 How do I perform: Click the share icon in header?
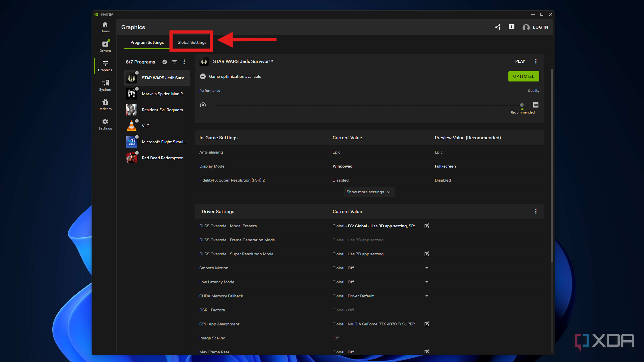point(498,27)
